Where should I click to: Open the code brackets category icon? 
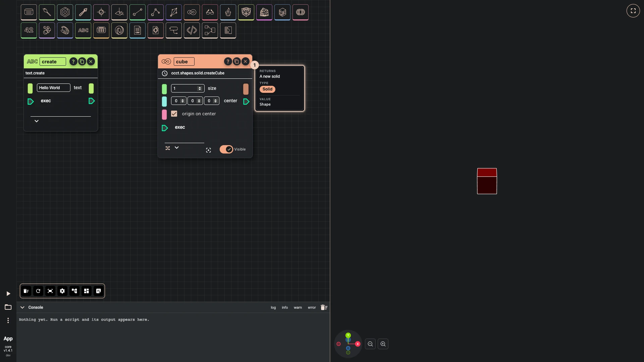coord(192,31)
